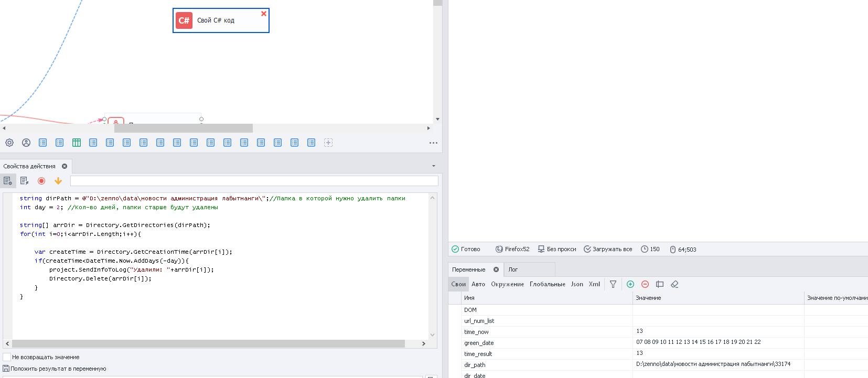This screenshot has width=868, height=378.
Task: Open the three-dots overflow menu
Action: [x=433, y=143]
